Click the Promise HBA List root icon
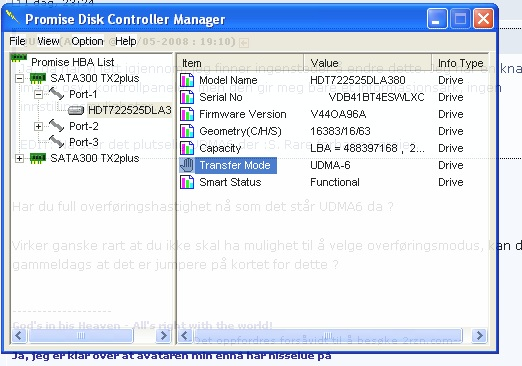Screen dimensions: 522x366 pyautogui.click(x=19, y=58)
